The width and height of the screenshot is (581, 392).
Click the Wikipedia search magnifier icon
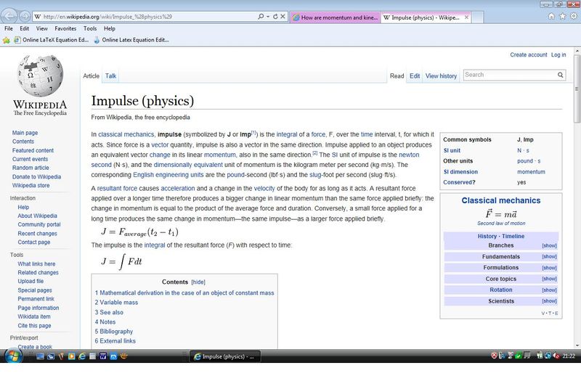tap(561, 75)
